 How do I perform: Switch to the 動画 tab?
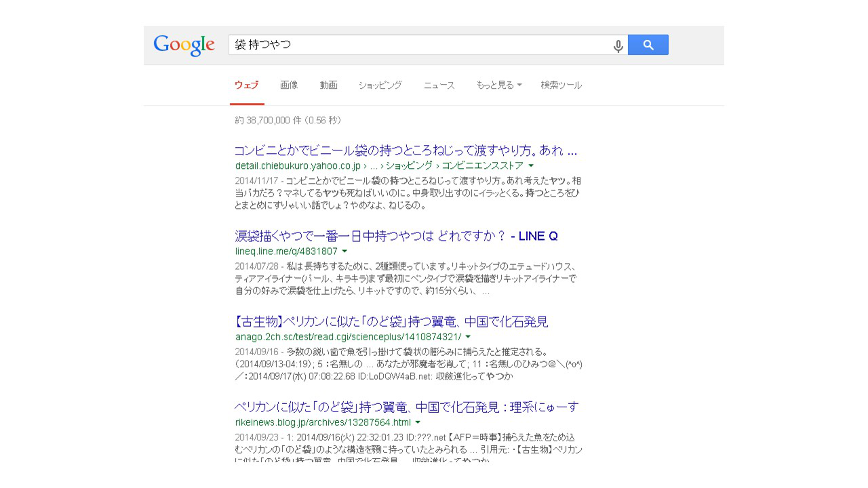pyautogui.click(x=329, y=85)
